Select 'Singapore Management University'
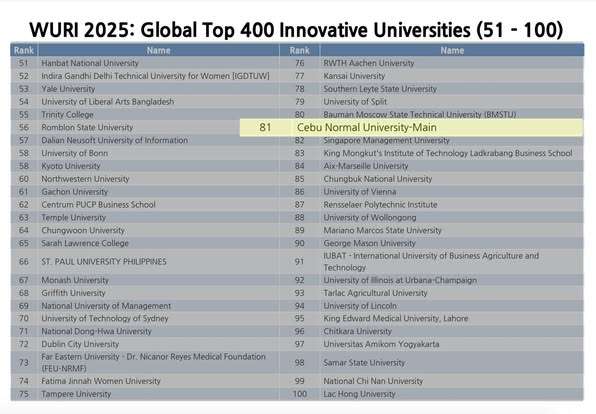596x414 pixels. (x=387, y=140)
